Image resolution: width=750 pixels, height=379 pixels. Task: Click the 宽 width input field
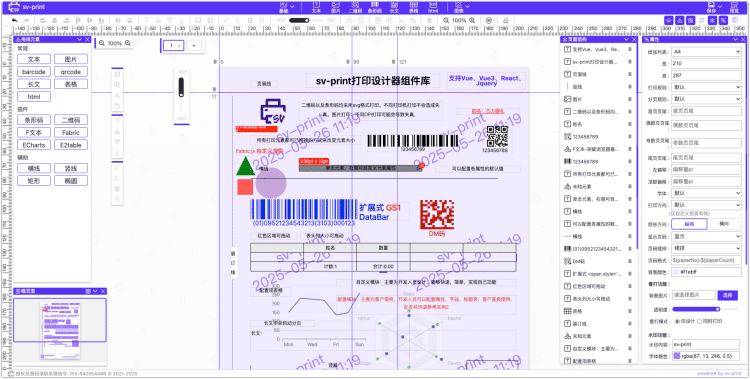coord(706,63)
